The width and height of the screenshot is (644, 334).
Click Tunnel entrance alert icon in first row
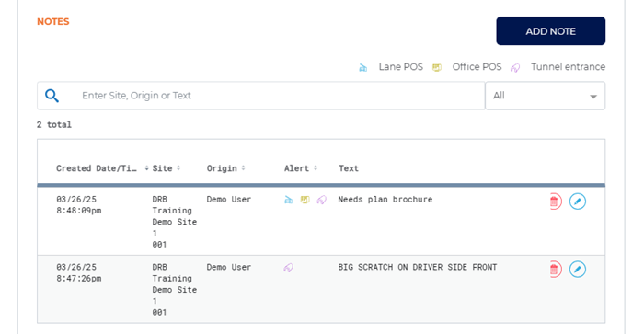tap(322, 200)
